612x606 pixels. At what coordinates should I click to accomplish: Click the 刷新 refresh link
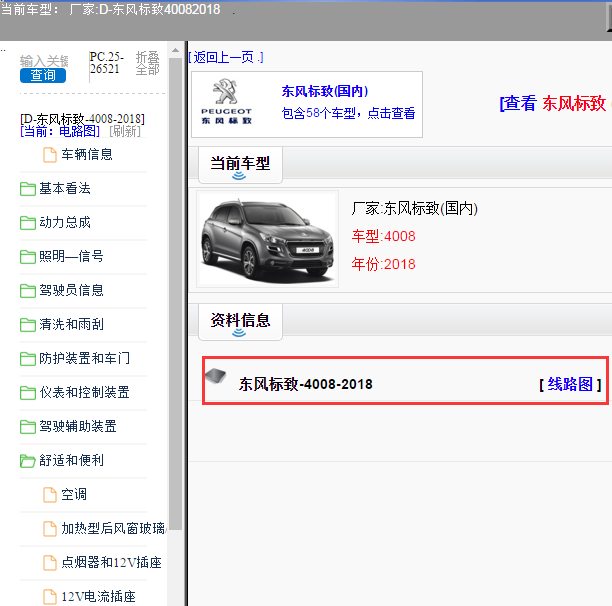tap(125, 131)
